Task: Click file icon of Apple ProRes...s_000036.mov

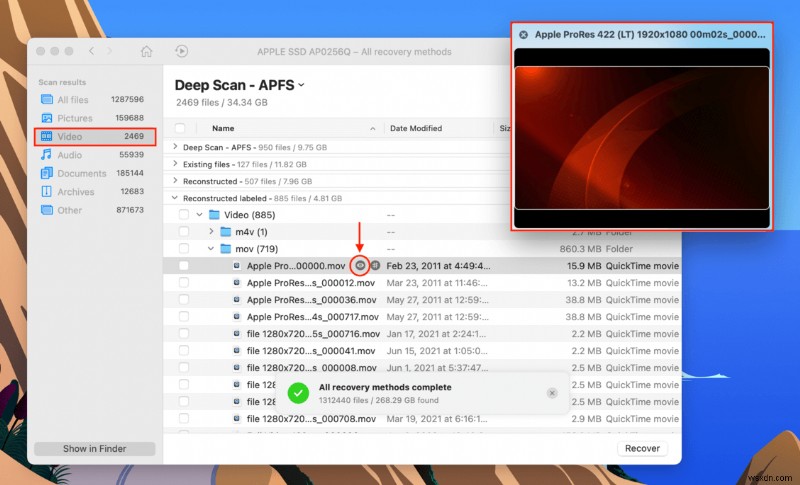Action: click(x=237, y=299)
